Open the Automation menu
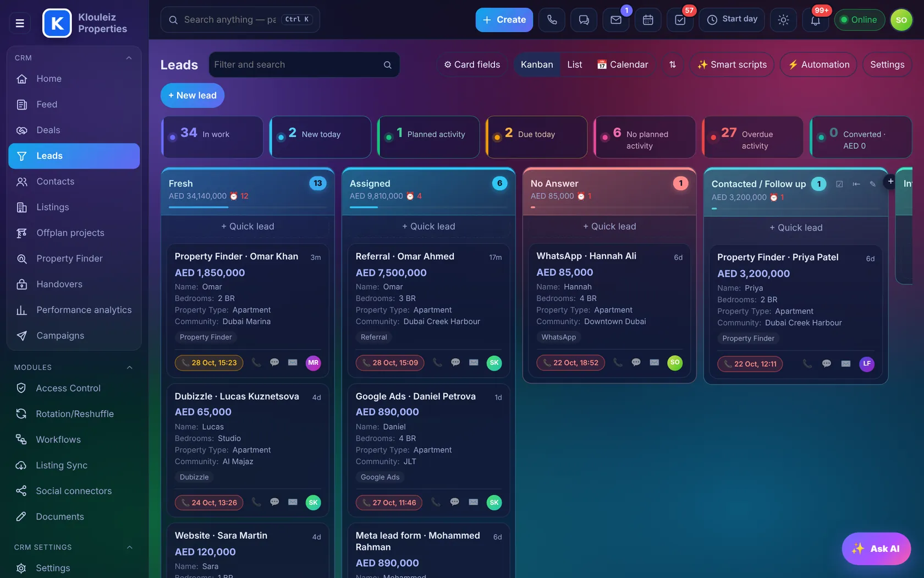Image resolution: width=924 pixels, height=578 pixels. pyautogui.click(x=818, y=64)
